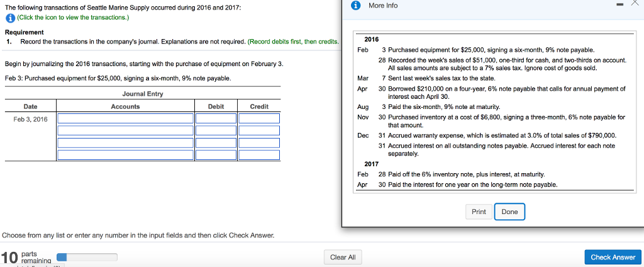Click first row Debit input field
The height and width of the screenshot is (267, 644).
coord(216,118)
